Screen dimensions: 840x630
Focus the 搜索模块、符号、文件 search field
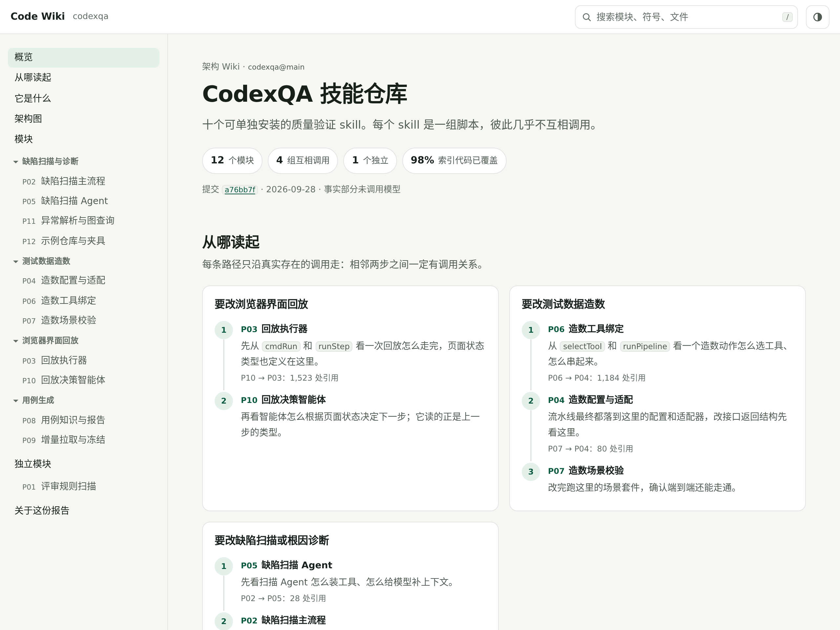(686, 17)
